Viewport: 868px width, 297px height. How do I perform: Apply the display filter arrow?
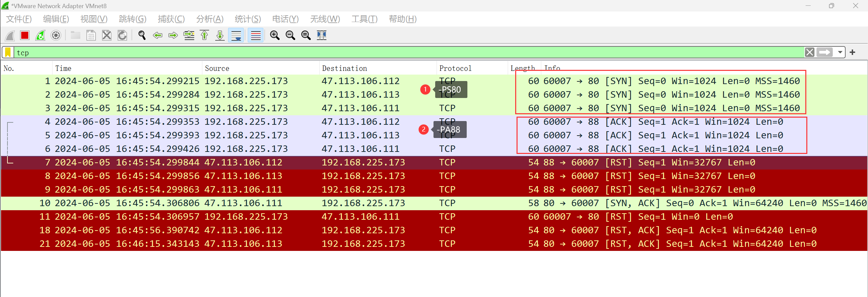click(x=825, y=52)
